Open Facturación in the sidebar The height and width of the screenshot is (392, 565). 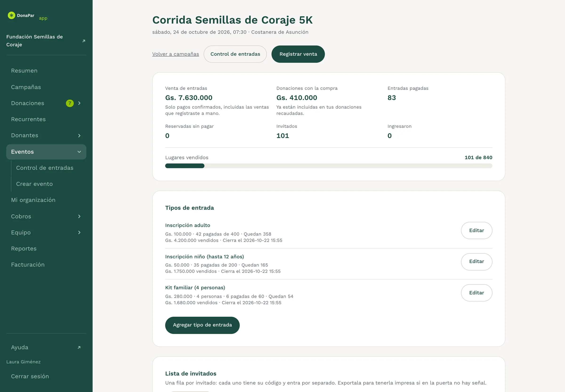46,265
